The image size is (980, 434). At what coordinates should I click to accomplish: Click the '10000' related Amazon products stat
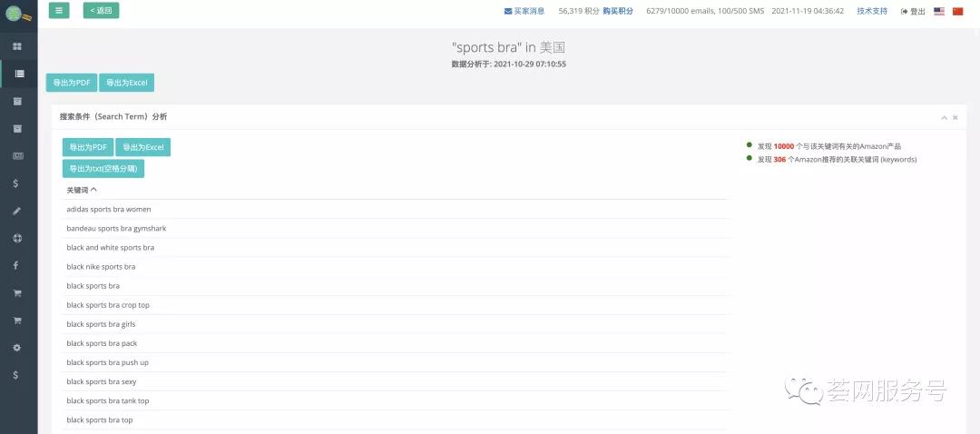tap(783, 146)
